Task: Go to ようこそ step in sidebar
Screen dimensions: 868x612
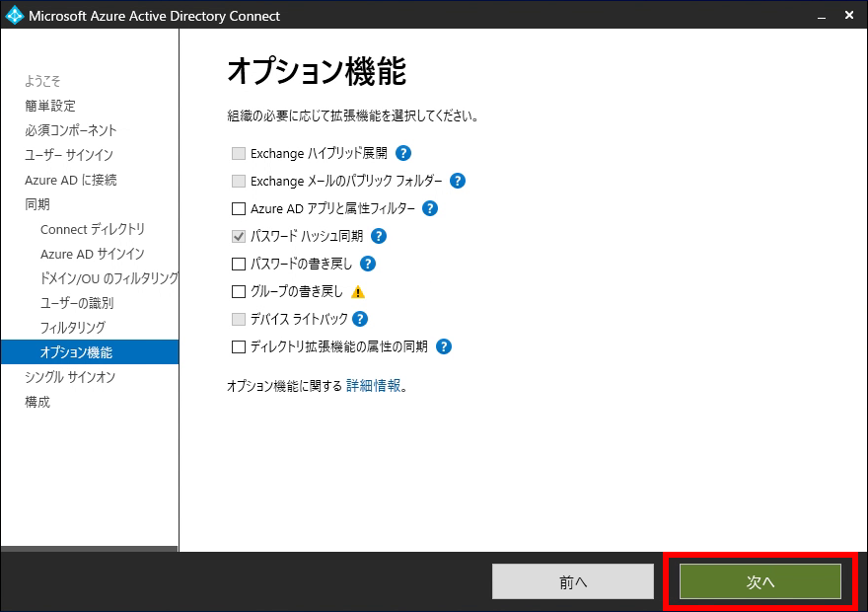Action: [42, 81]
